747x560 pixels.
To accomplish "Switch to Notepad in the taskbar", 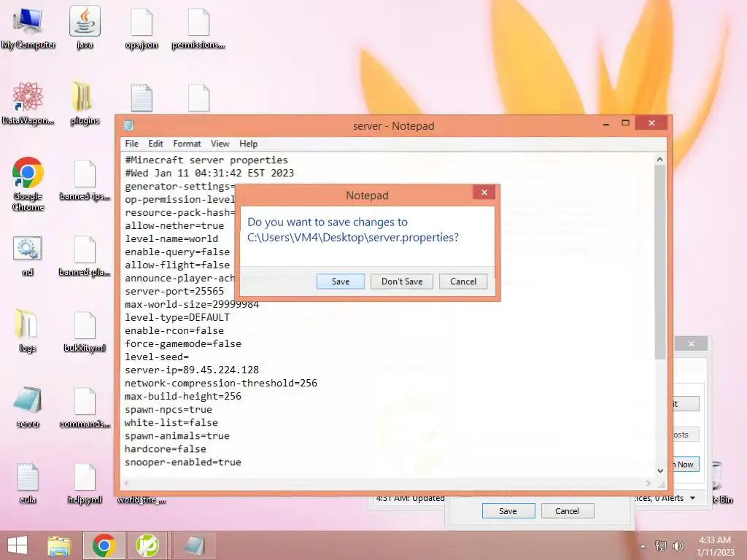I will 194,545.
